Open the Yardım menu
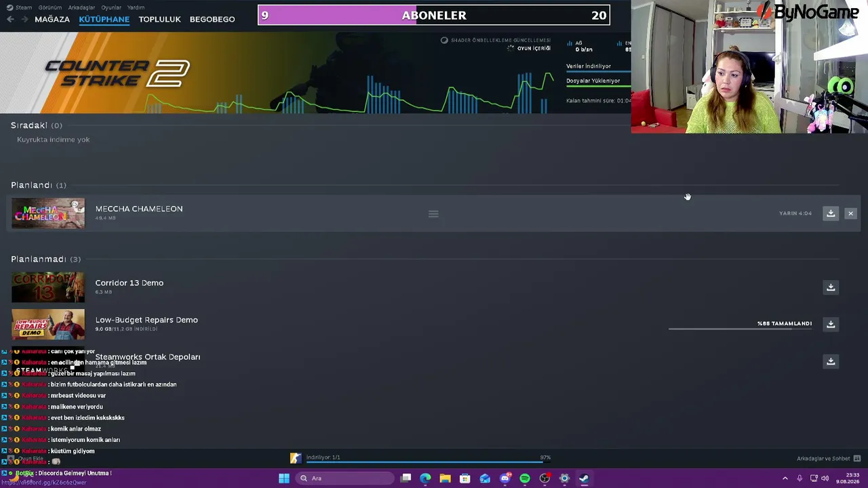 [136, 7]
